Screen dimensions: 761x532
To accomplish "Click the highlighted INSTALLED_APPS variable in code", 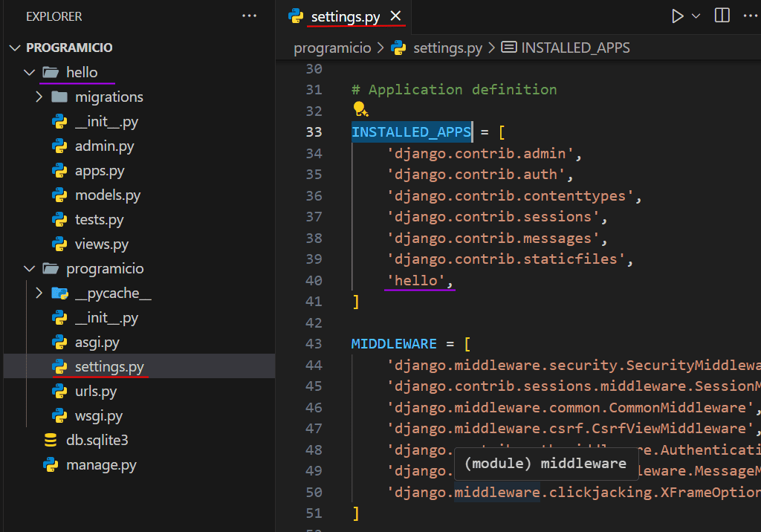I will pyautogui.click(x=411, y=132).
